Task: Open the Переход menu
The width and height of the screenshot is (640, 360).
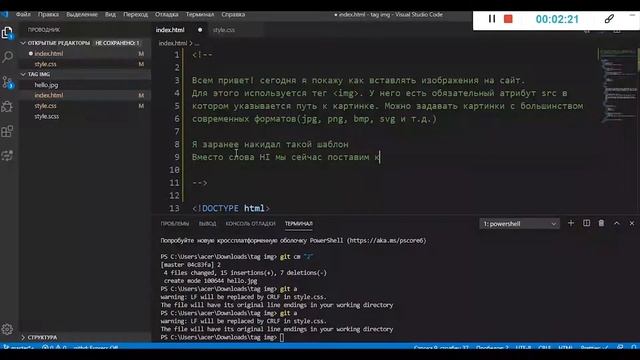Action: [x=136, y=14]
